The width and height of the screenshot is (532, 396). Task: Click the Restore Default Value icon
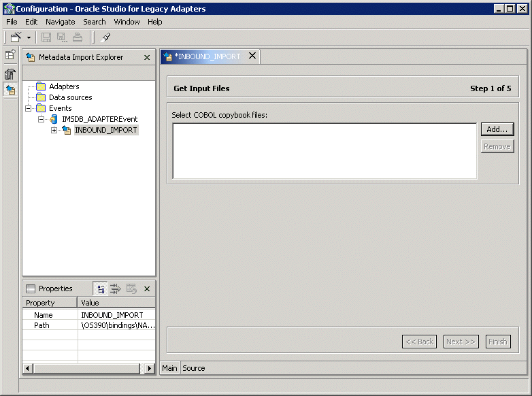click(131, 288)
